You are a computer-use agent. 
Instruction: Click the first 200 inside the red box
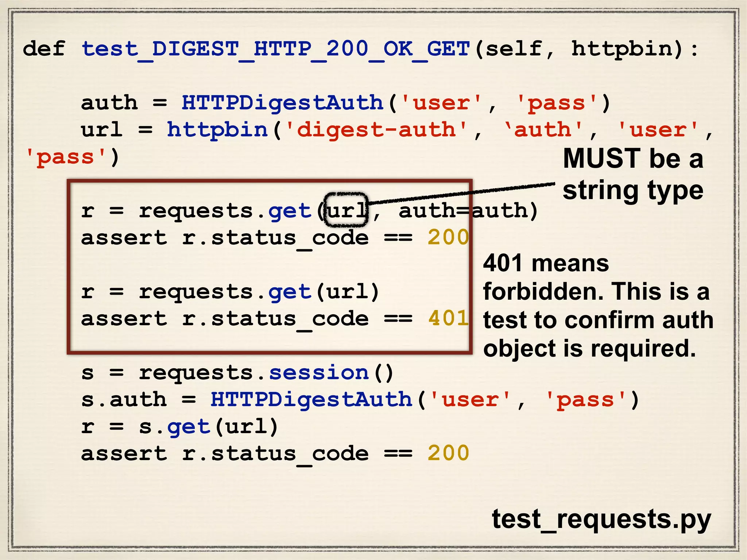[x=448, y=237]
